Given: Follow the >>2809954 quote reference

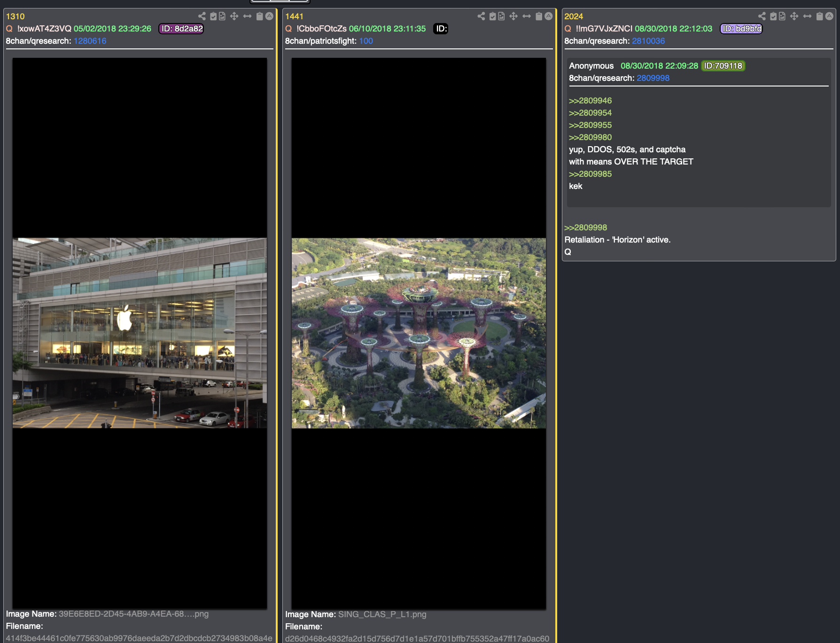Looking at the screenshot, I should click(590, 113).
